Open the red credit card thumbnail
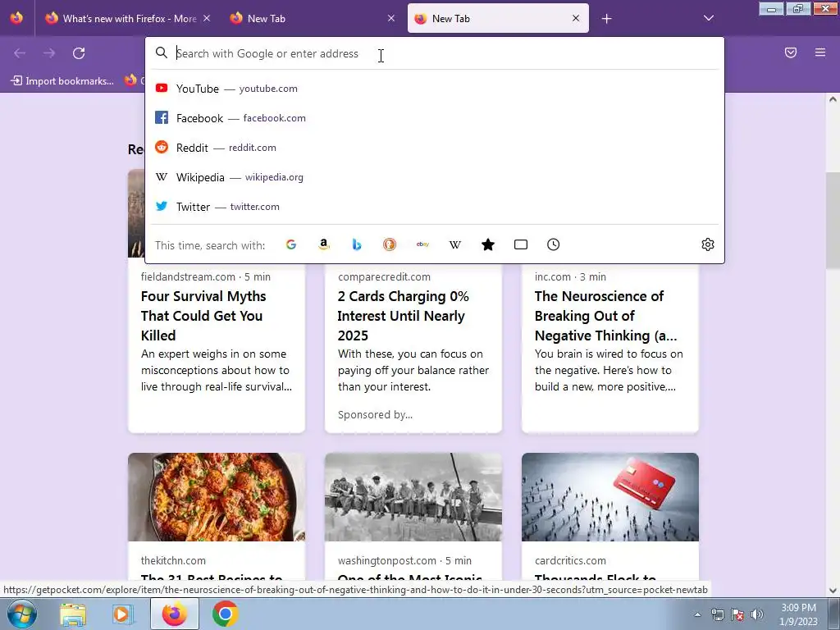Viewport: 840px width, 630px height. (610, 497)
